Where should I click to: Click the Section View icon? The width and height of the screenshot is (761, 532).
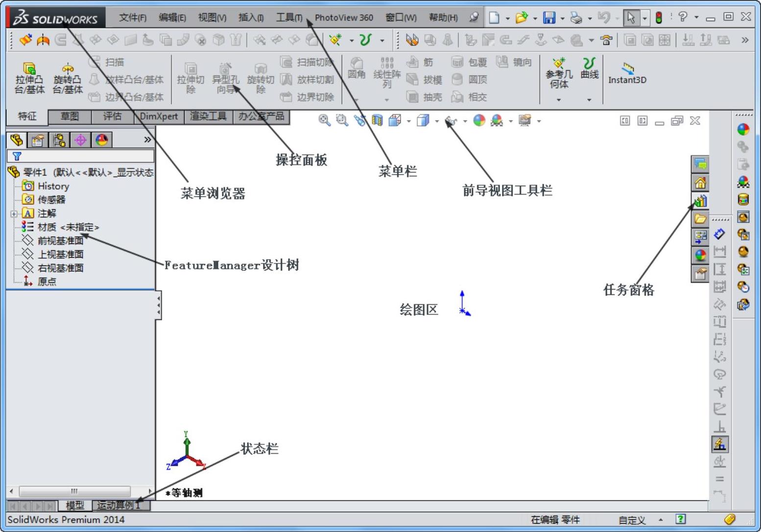pos(377,121)
